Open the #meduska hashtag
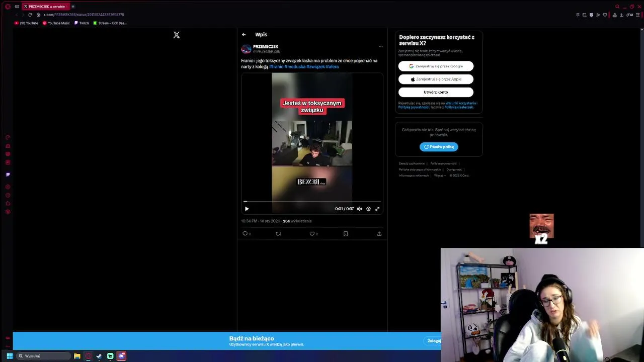 [x=295, y=66]
